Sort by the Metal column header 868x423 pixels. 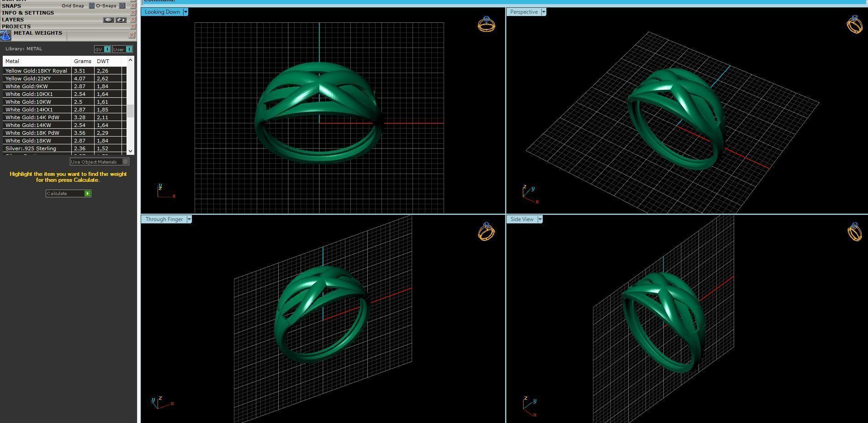[37, 61]
